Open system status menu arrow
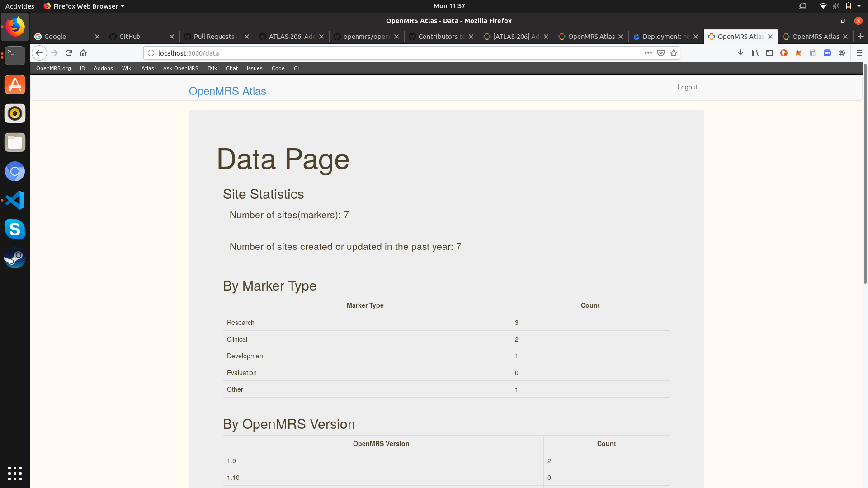Viewport: 868px width, 488px height. pos(859,6)
